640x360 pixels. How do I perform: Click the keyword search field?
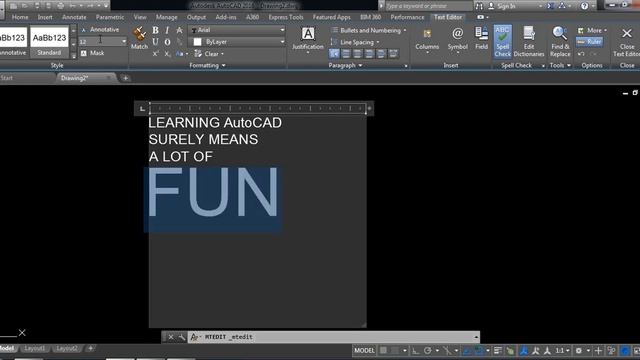[429, 6]
